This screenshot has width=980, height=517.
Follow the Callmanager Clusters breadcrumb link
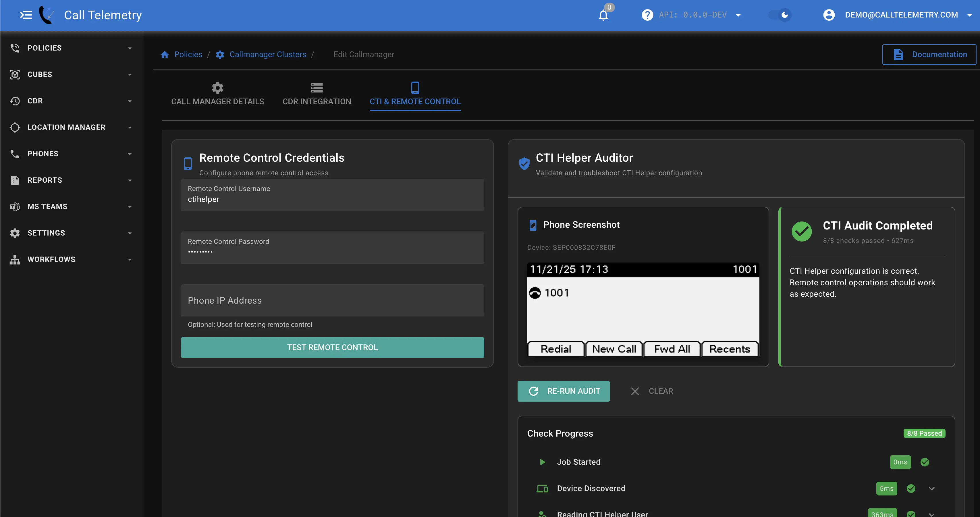(x=268, y=55)
